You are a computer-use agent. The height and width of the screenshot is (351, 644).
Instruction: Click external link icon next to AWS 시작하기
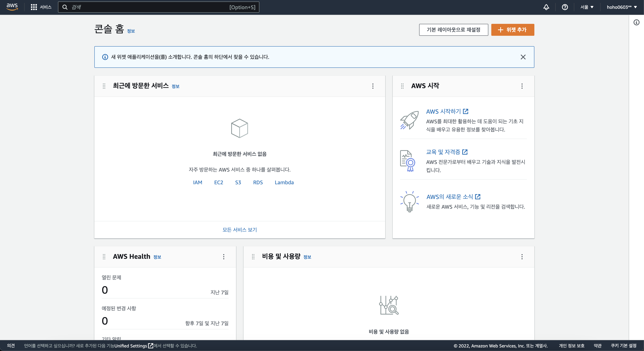[466, 111]
